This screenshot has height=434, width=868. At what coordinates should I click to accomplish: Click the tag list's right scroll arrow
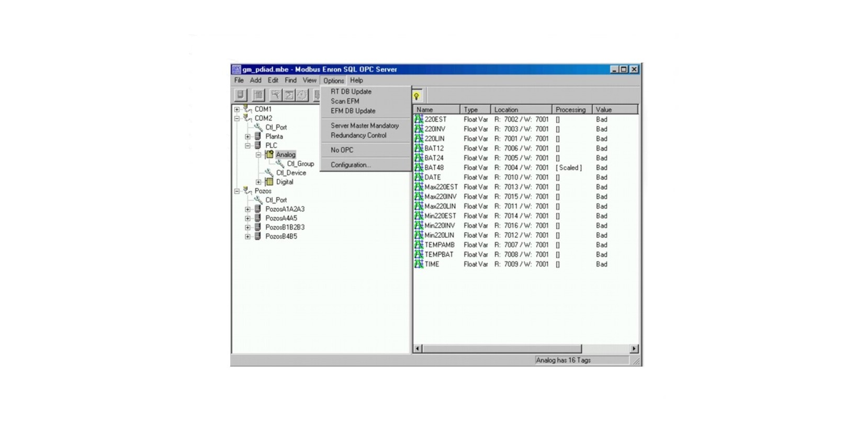634,349
